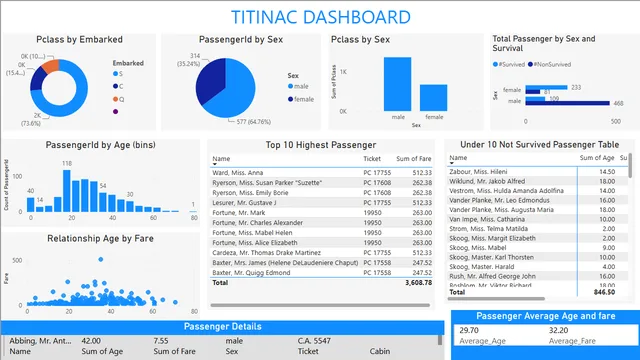The image size is (640, 360).
Task: Select row 'Skoog, Miss. Margit Elizabeth'
Action: pos(538,238)
